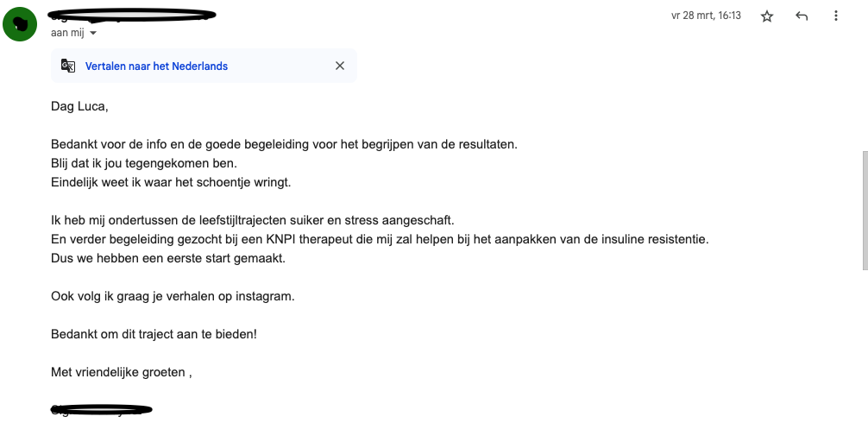
Task: Click the redacted sender name in header
Action: (x=132, y=15)
